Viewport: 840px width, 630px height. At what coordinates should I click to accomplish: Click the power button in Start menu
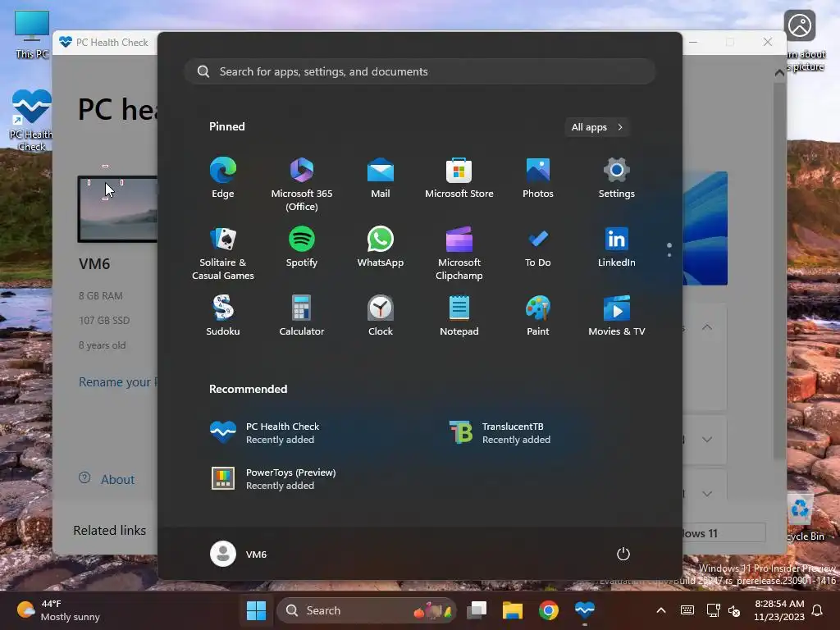[x=623, y=554]
